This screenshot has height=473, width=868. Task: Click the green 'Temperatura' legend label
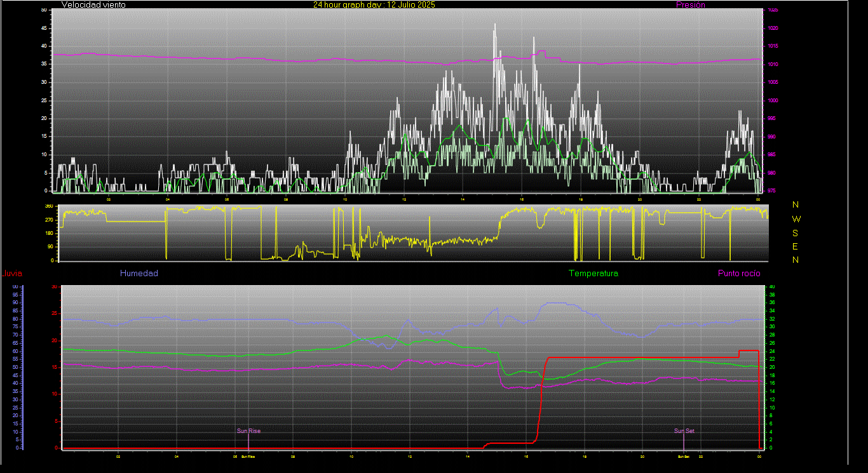pos(593,273)
